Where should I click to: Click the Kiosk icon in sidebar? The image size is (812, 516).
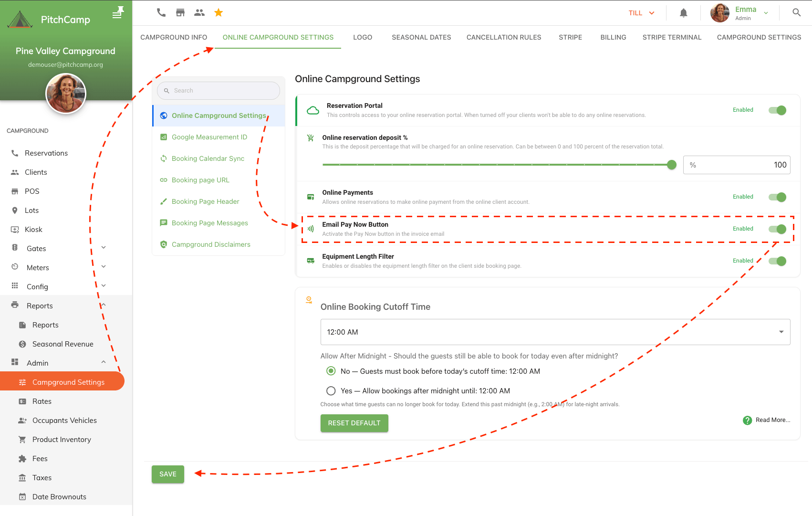pos(15,230)
